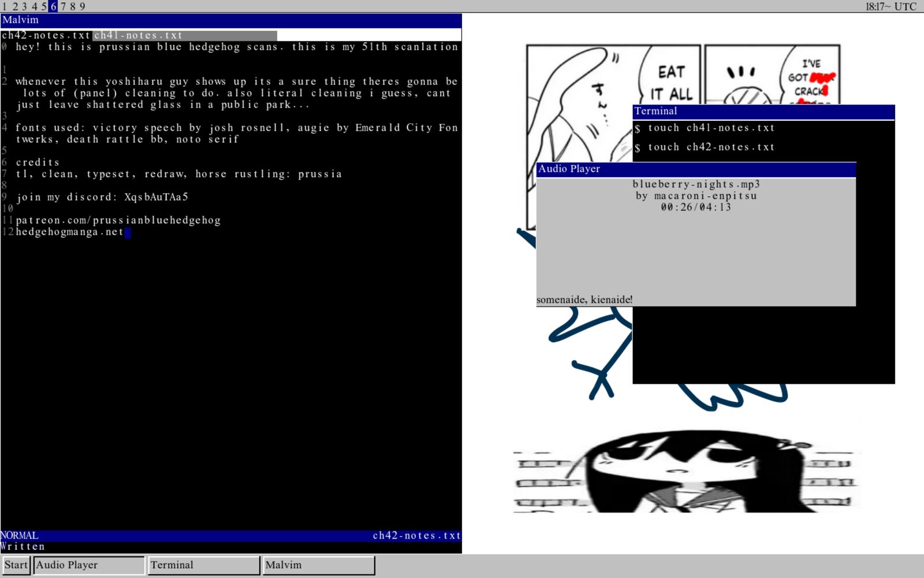Click the Terminal window title bar
Screen dimensions: 924x578
[x=763, y=111]
